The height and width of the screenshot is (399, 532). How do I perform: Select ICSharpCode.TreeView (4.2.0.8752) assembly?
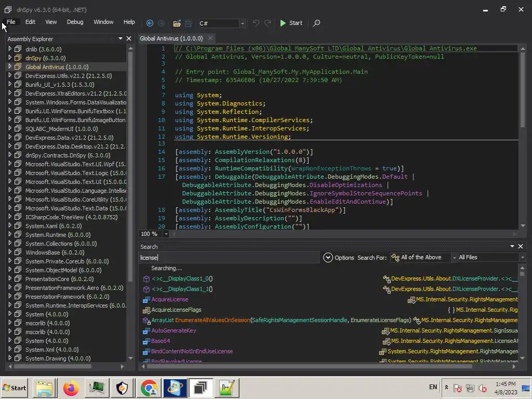click(72, 217)
